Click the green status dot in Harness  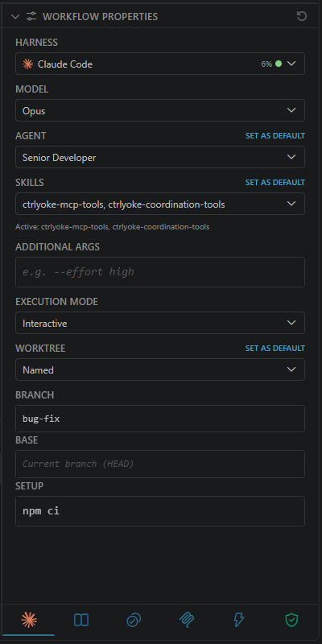tap(279, 64)
